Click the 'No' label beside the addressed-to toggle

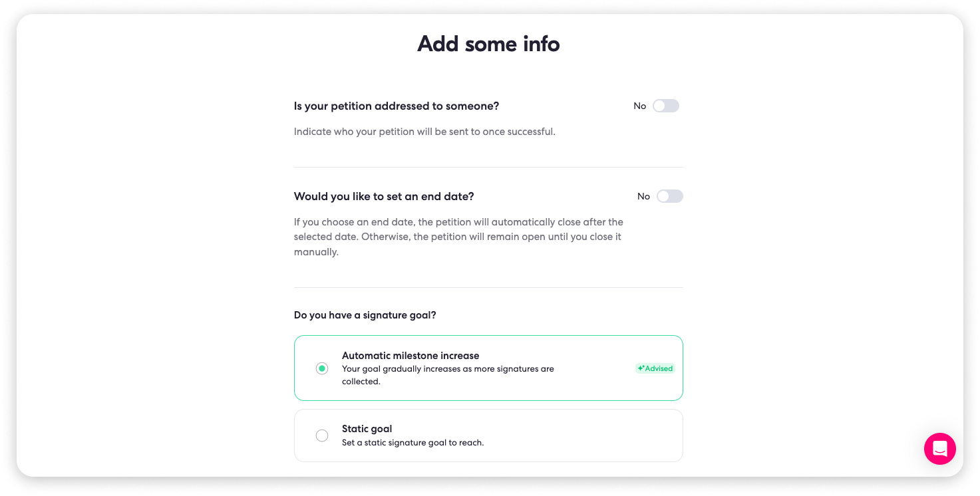click(x=639, y=106)
